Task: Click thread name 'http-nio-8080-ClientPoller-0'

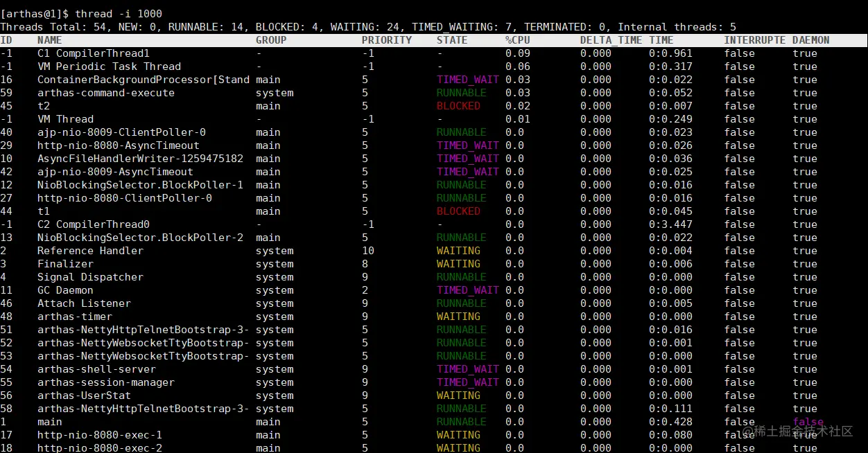Action: pyautogui.click(x=125, y=197)
